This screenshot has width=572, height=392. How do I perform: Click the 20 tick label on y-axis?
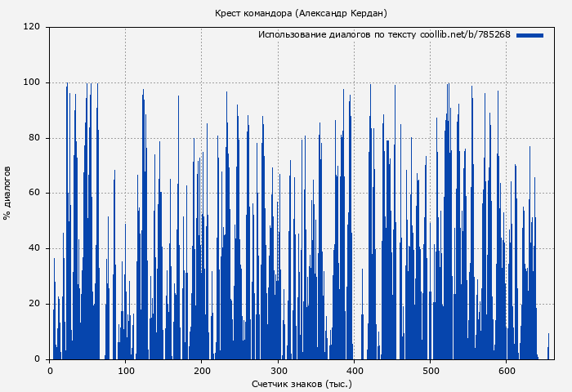34,304
